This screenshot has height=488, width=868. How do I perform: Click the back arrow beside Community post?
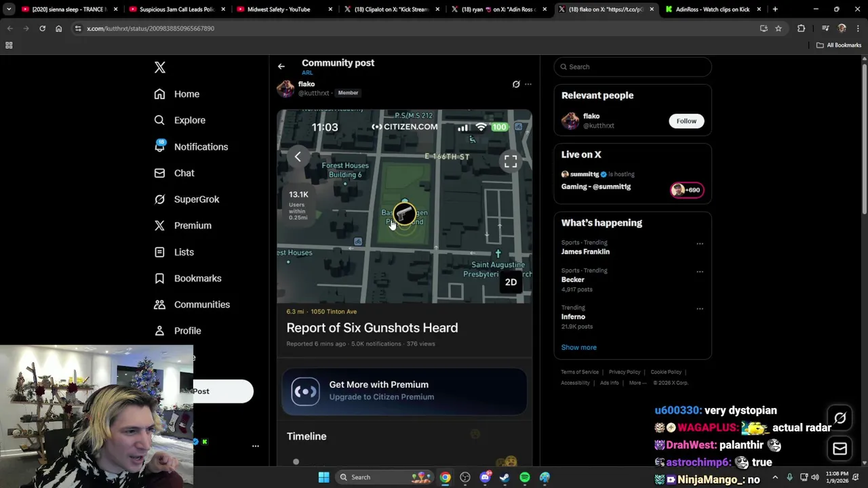tap(281, 66)
